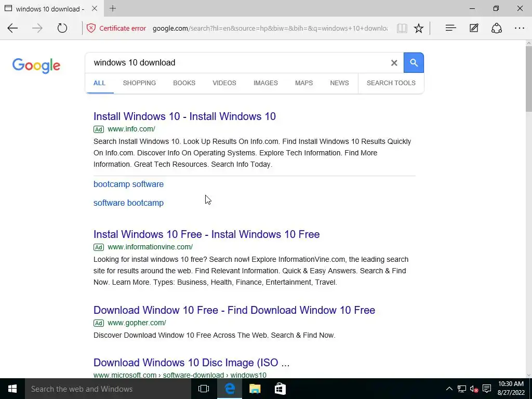Open the Store icon in the taskbar
Image resolution: width=532 pixels, height=399 pixels.
pos(280,389)
